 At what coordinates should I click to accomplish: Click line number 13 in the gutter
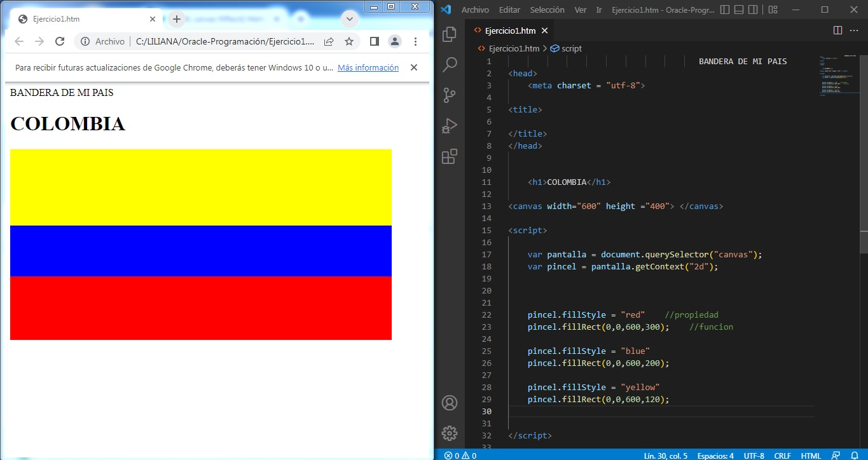point(487,206)
